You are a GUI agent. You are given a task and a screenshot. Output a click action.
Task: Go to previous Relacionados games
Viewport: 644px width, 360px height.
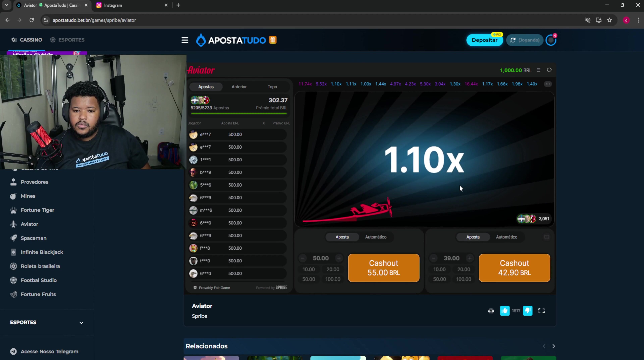coord(544,346)
